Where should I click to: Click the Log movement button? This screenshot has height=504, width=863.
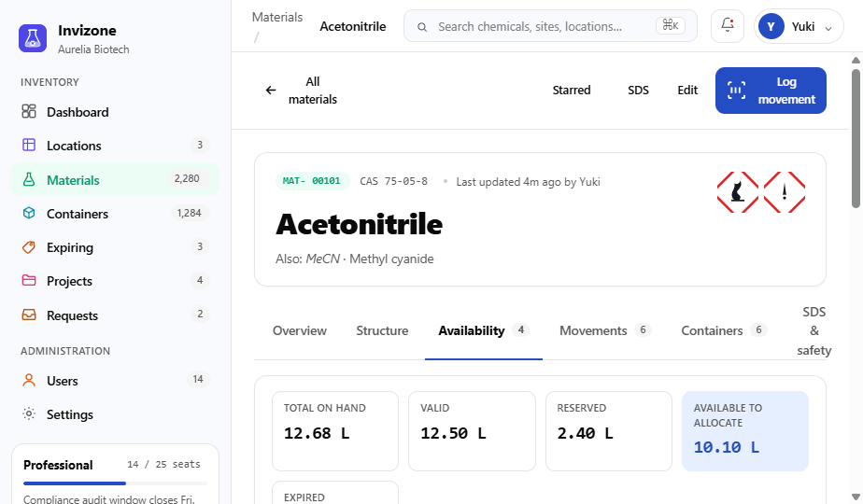click(771, 91)
